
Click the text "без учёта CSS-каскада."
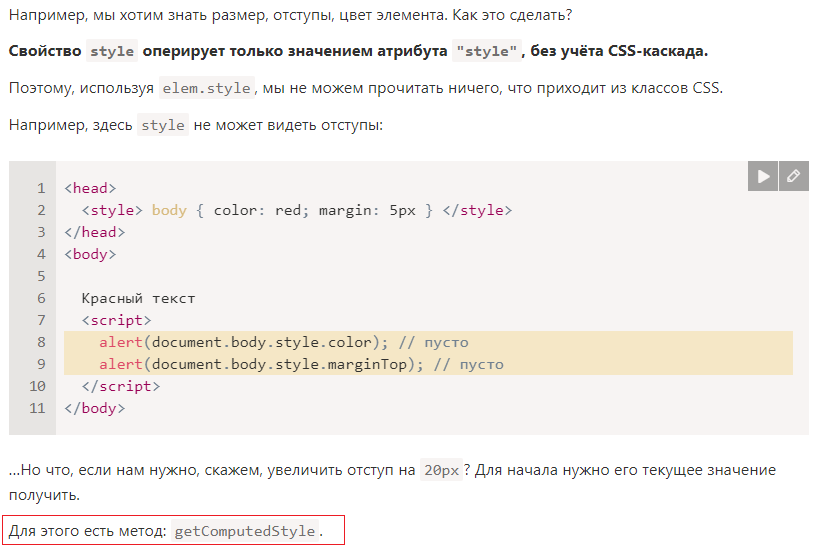[x=619, y=51]
